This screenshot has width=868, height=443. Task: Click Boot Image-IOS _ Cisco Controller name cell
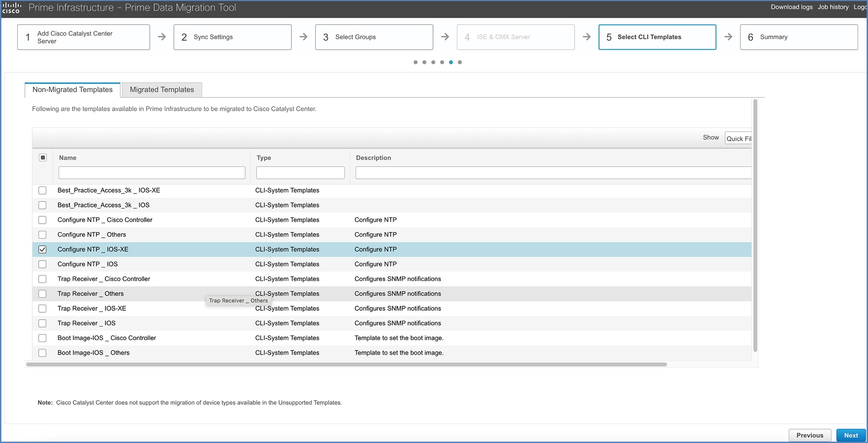(x=107, y=338)
